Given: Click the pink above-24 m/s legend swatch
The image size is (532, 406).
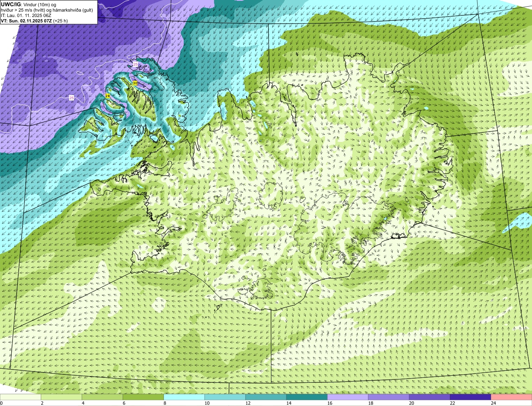Looking at the screenshot, I should click(x=512, y=397).
